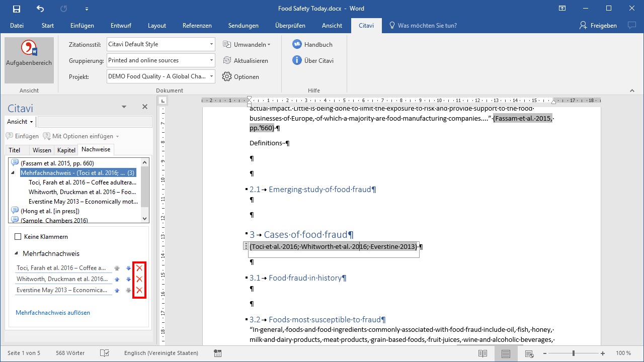The image size is (644, 362).
Task: Delete Everstine May 2013 entry
Action: click(x=139, y=290)
